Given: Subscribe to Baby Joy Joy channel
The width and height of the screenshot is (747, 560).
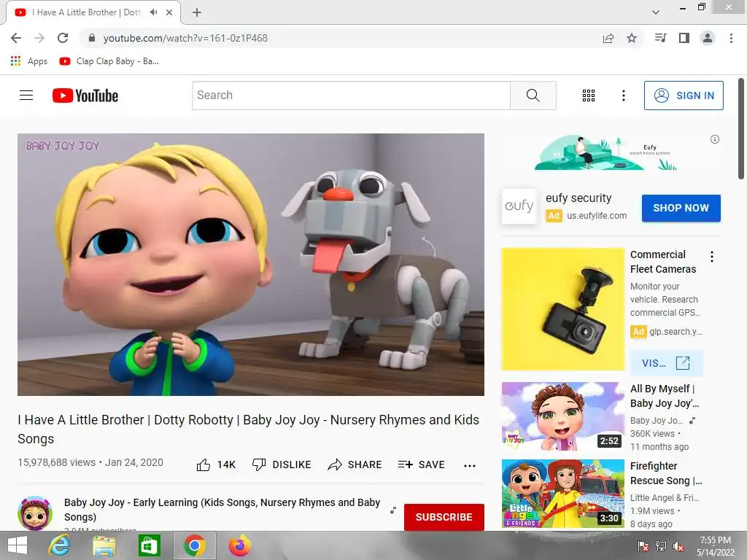Looking at the screenshot, I should pos(444,517).
